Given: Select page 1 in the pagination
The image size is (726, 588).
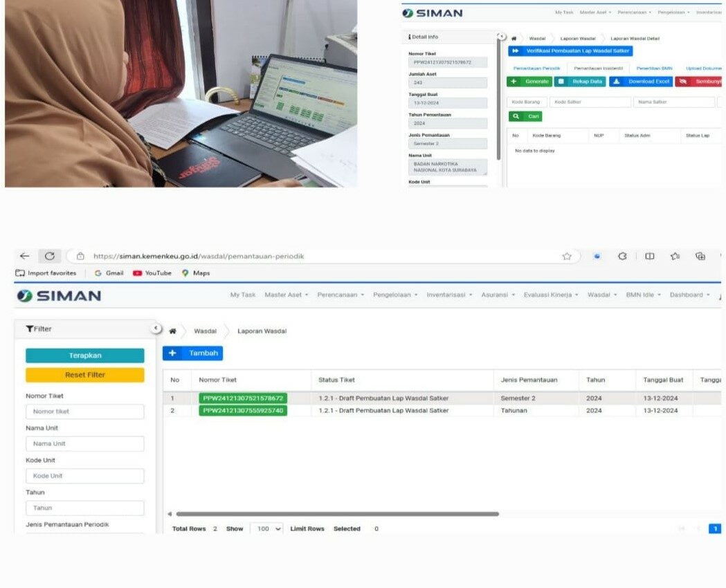Looking at the screenshot, I should click(x=715, y=529).
